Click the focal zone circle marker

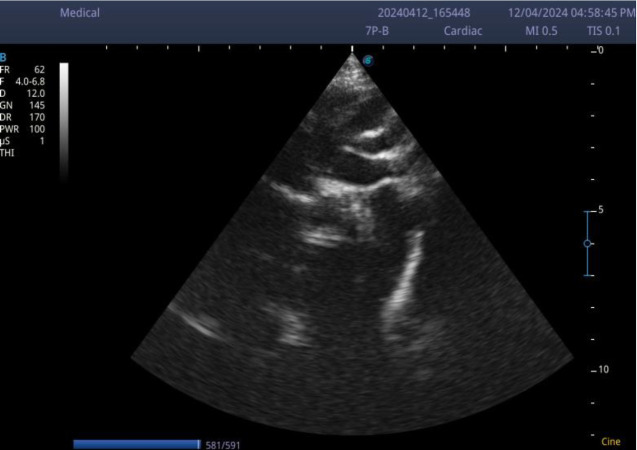click(x=588, y=243)
